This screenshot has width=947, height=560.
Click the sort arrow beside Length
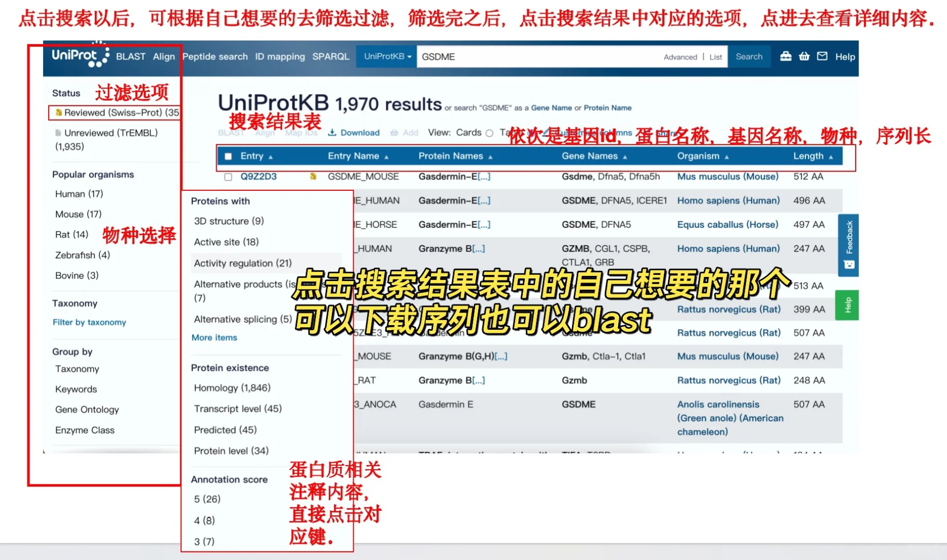pyautogui.click(x=831, y=157)
